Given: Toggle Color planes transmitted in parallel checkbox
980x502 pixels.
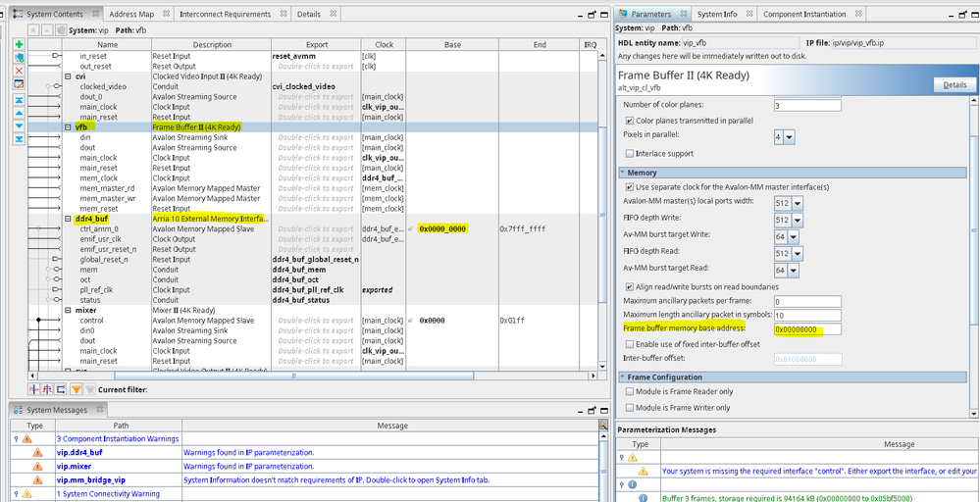Looking at the screenshot, I should (630, 121).
